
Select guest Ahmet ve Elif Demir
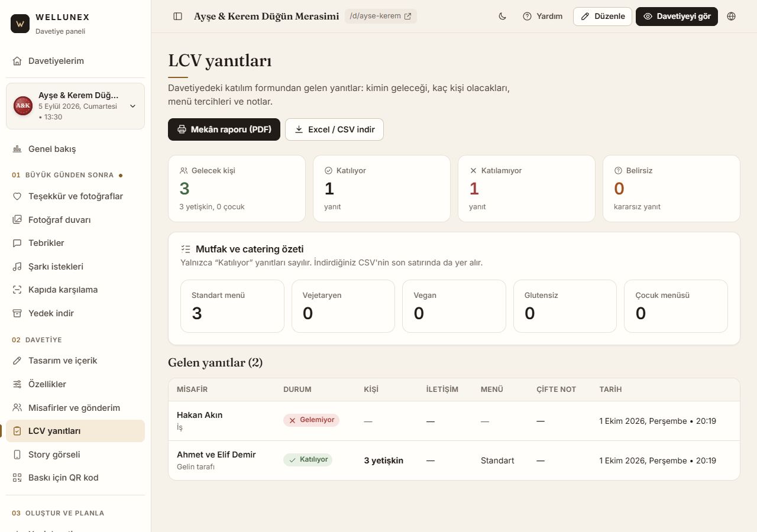pyautogui.click(x=454, y=460)
